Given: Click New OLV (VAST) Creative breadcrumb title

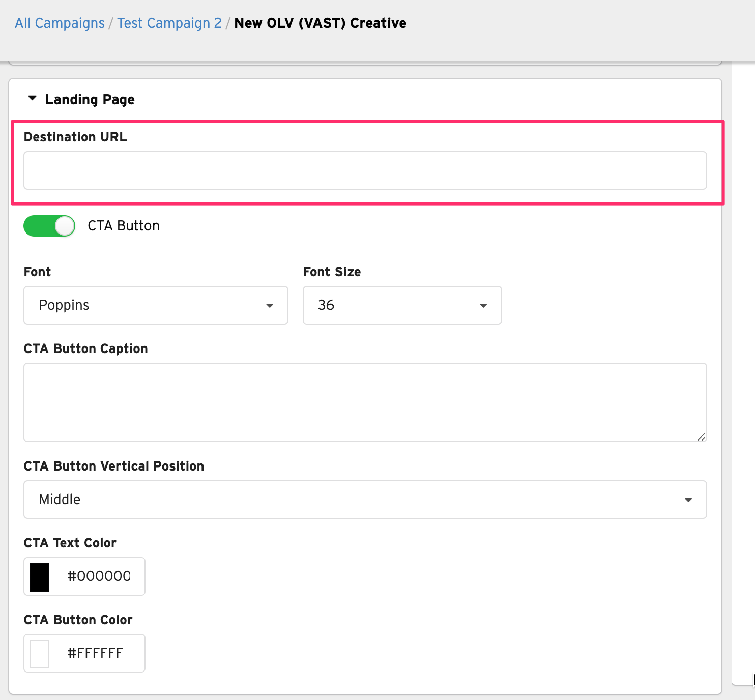Looking at the screenshot, I should (320, 23).
